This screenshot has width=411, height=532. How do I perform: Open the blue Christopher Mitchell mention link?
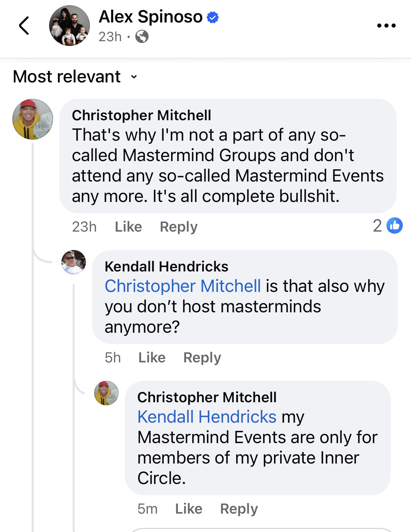click(183, 286)
